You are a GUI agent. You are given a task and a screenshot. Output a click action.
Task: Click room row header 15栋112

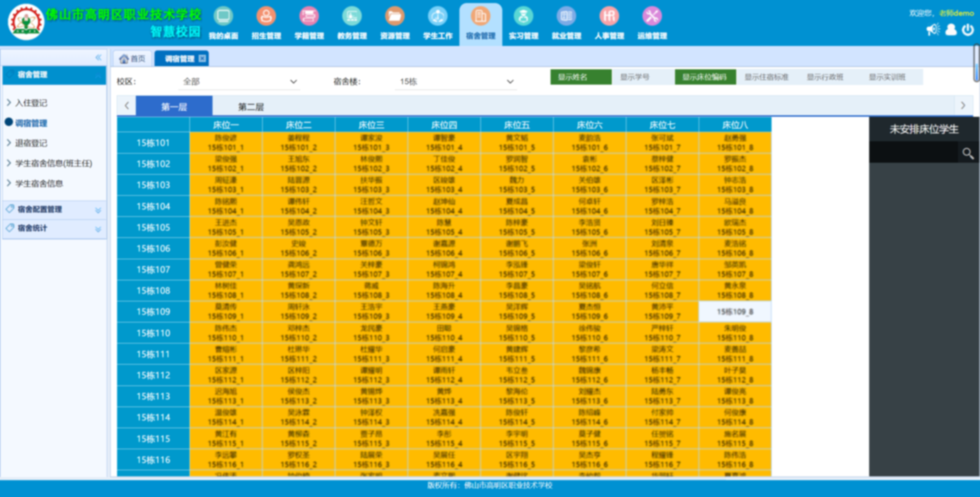click(x=153, y=375)
